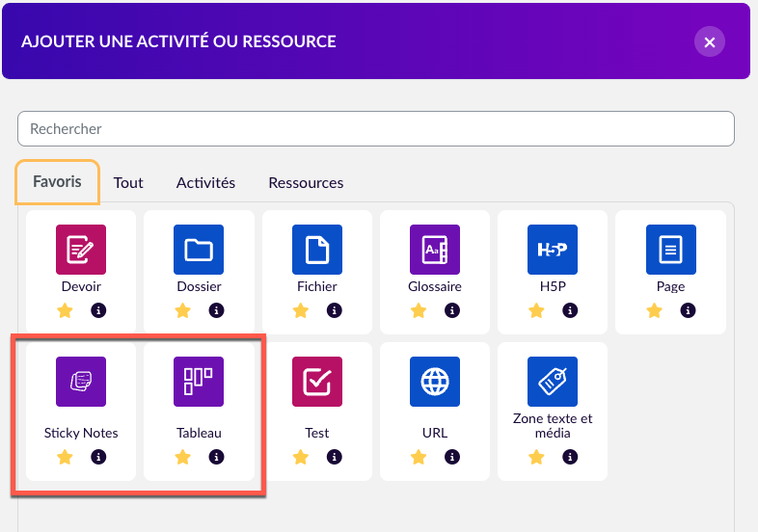Unstar Devoir from favorites
The width and height of the screenshot is (758, 532).
pos(65,310)
